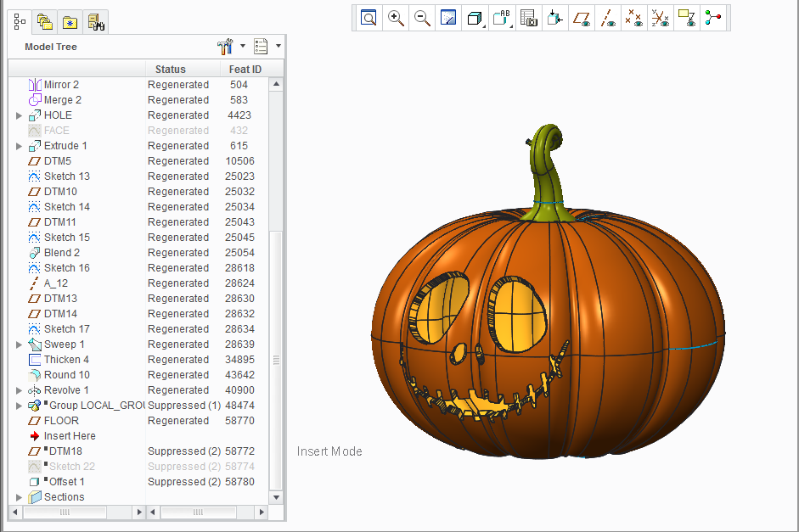This screenshot has width=799, height=532.
Task: Switch to the Favorites folder tab
Action: (70, 22)
